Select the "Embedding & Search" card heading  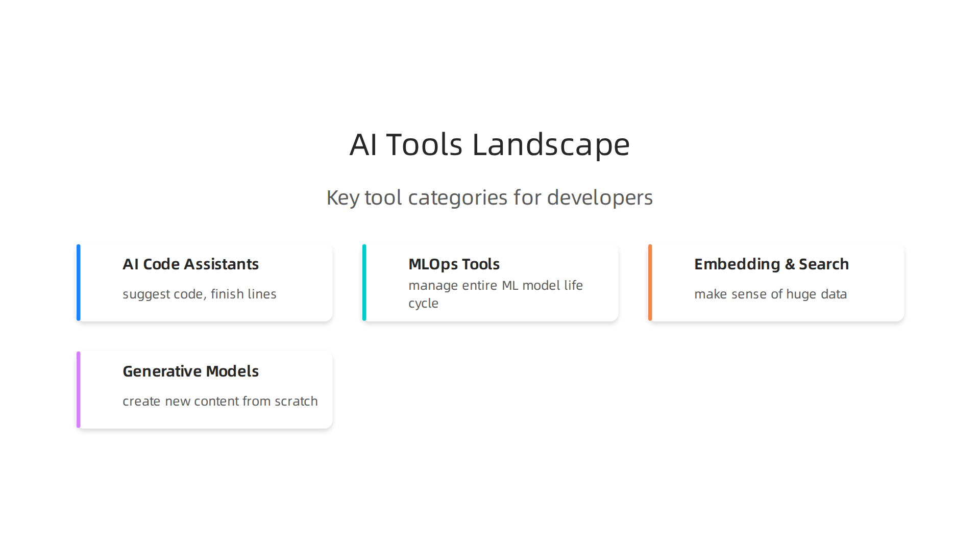click(x=772, y=264)
